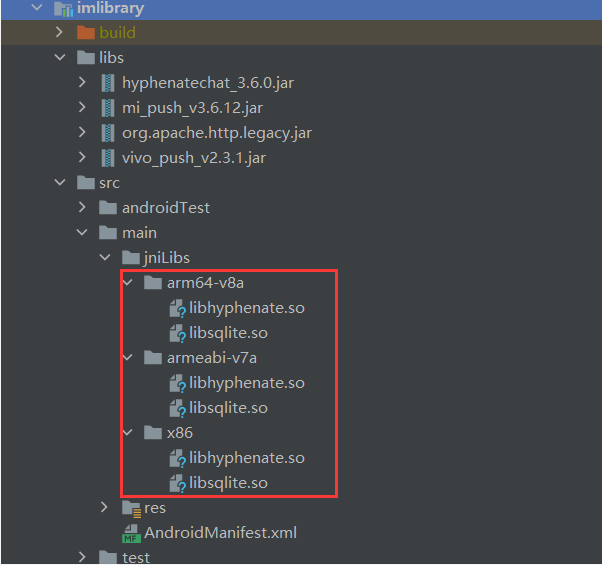Select the res folder label
The image size is (602, 565).
(155, 508)
